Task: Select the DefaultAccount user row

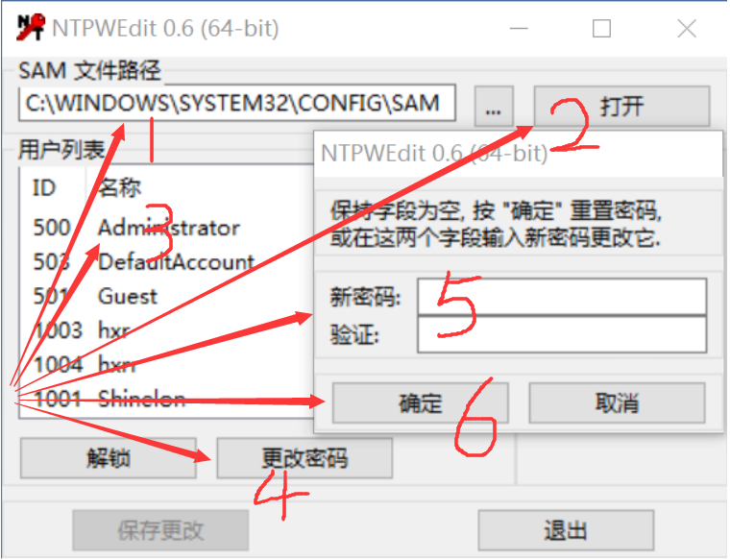Action: [x=167, y=262]
